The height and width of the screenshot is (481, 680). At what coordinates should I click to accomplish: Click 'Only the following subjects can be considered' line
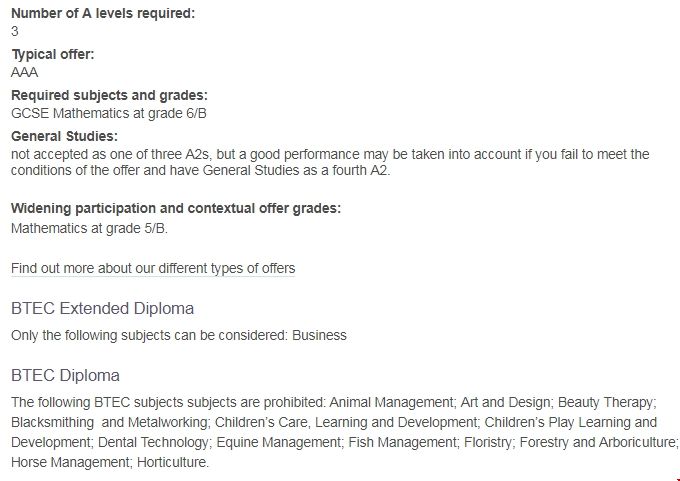pos(150,335)
